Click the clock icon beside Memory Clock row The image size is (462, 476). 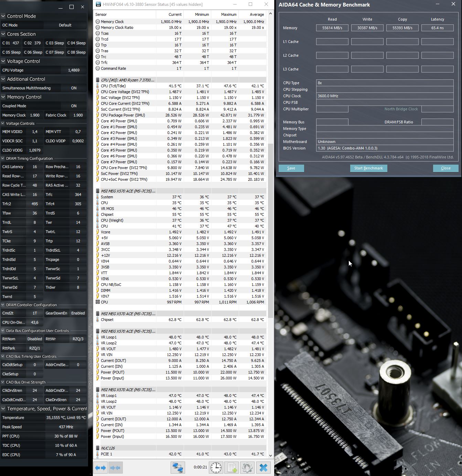click(x=98, y=22)
